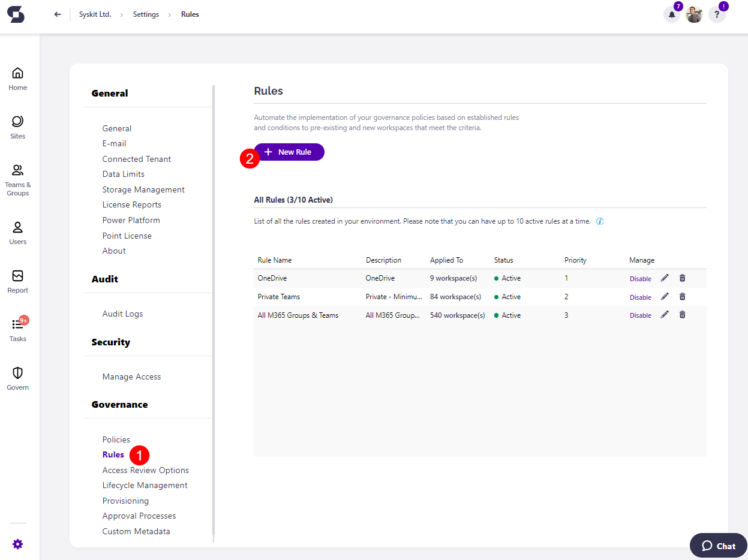The height and width of the screenshot is (560, 748).
Task: Click the New Rule button
Action: (x=289, y=152)
